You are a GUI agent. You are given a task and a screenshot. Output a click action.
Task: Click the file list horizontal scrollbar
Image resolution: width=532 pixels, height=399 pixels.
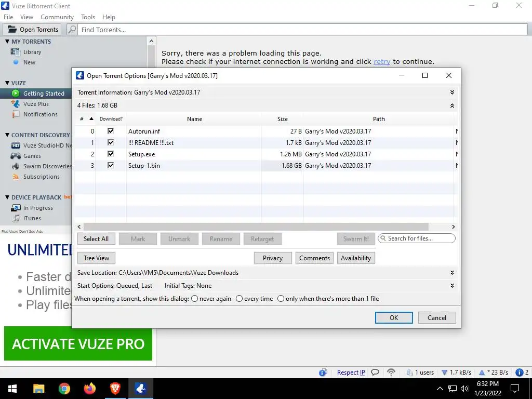(x=256, y=227)
